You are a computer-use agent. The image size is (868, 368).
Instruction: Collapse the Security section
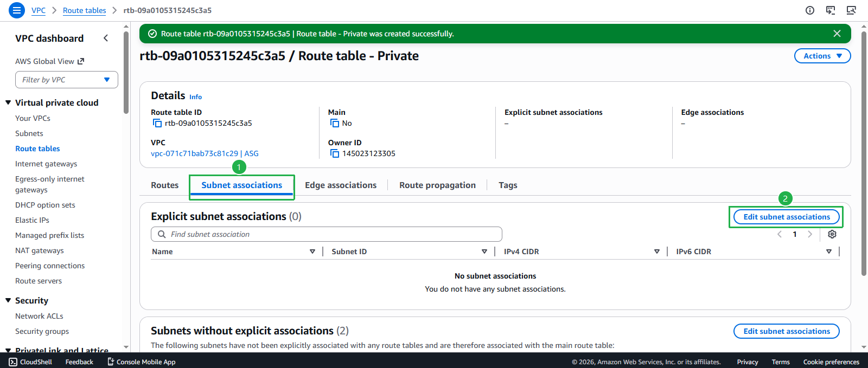8,300
